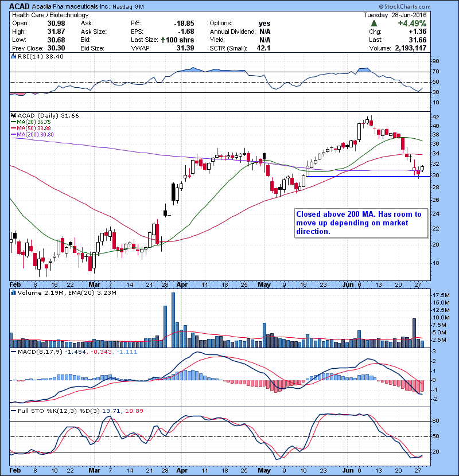Image resolution: width=459 pixels, height=476 pixels.
Task: Click the Last price 31.66 in header
Action: [x=418, y=40]
